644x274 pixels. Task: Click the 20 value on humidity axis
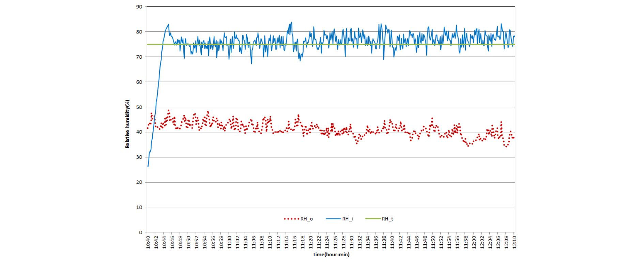pyautogui.click(x=139, y=182)
